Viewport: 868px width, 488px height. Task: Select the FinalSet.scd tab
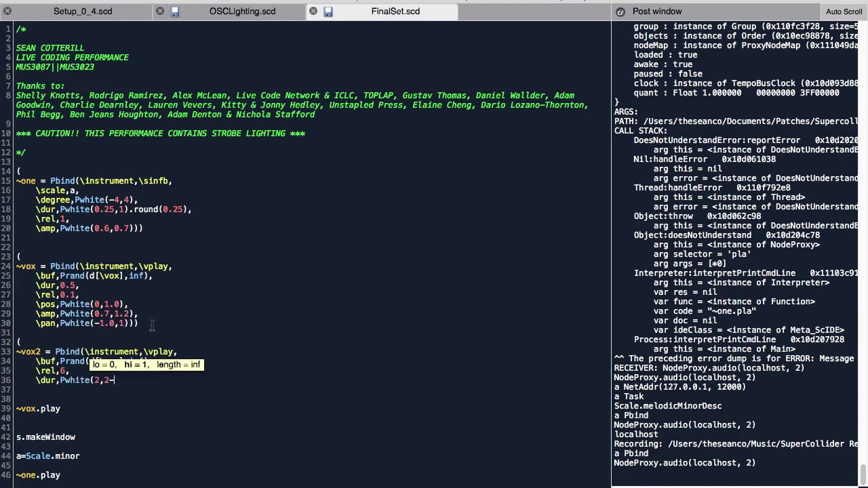395,12
